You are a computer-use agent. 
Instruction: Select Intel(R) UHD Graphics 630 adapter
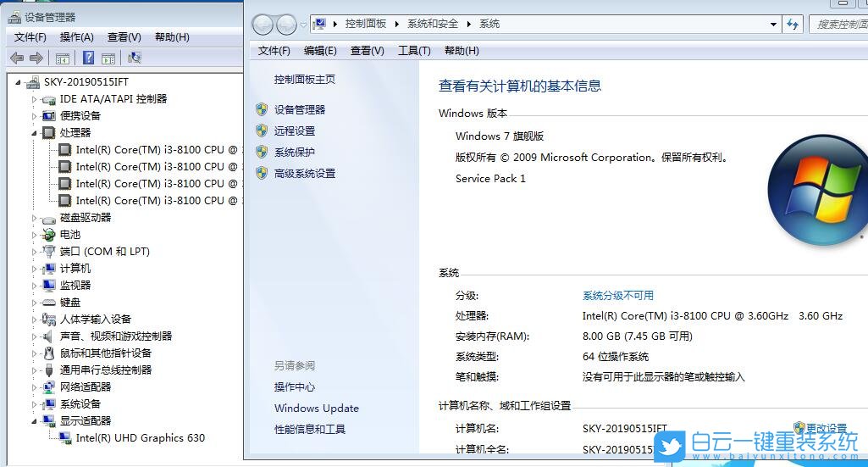point(140,437)
